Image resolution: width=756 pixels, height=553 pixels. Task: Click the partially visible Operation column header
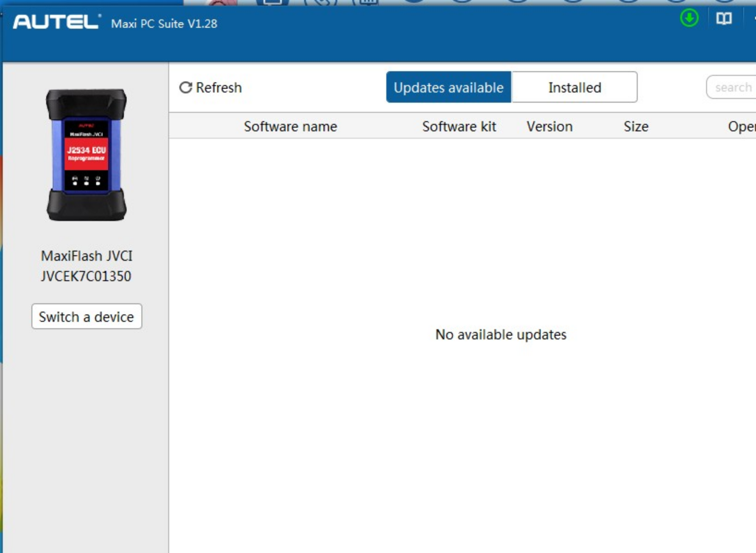tap(741, 126)
